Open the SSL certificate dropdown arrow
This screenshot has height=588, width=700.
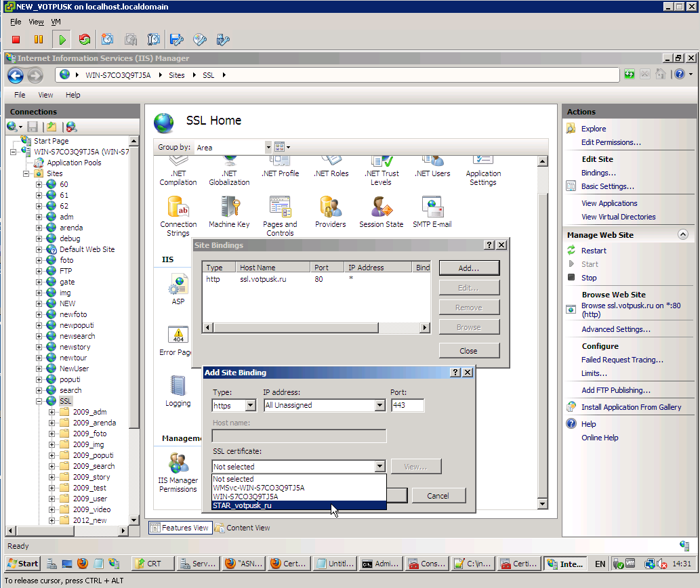coord(380,466)
